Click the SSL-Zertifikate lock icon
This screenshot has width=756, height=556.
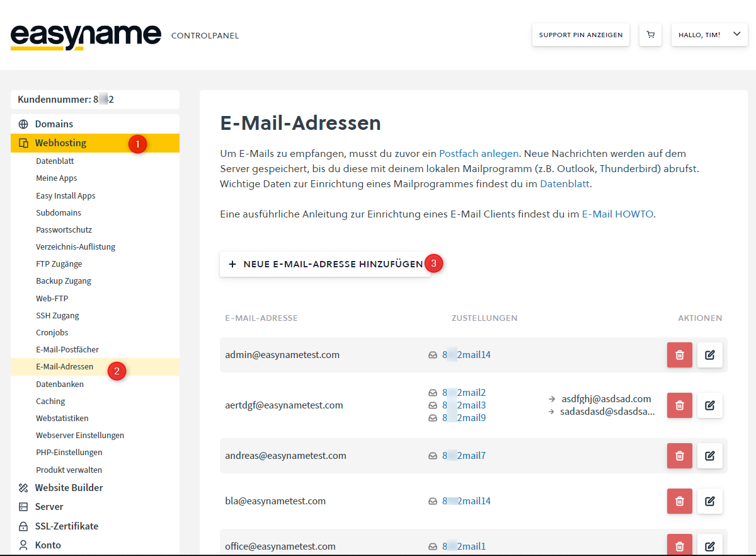click(x=23, y=526)
